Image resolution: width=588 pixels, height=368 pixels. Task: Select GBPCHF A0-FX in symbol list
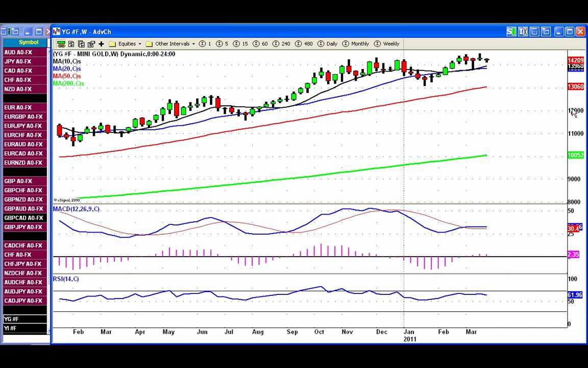(x=25, y=190)
